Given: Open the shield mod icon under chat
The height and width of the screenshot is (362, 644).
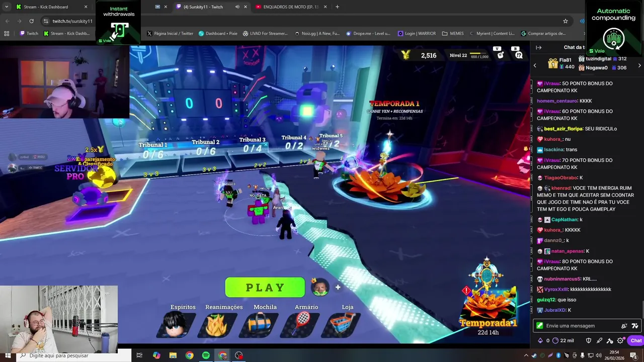Looking at the screenshot, I should pyautogui.click(x=589, y=340).
